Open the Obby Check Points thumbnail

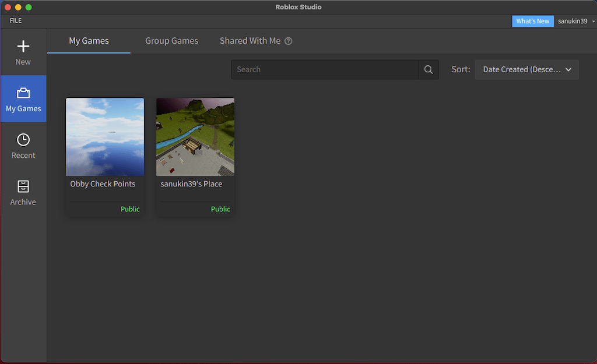point(105,137)
